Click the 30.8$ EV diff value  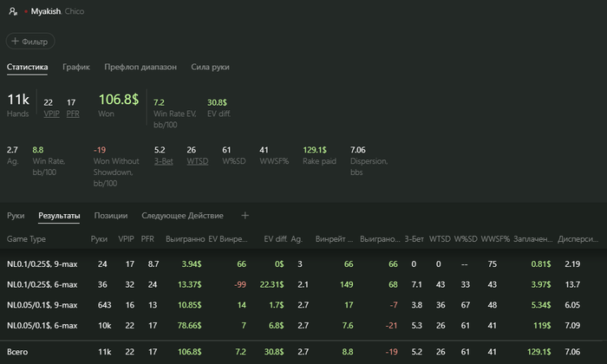pyautogui.click(x=217, y=102)
